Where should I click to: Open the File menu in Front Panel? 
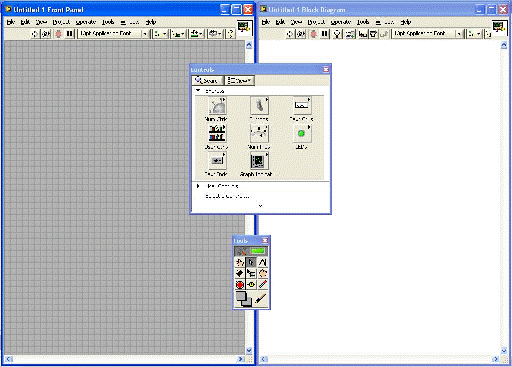pos(11,22)
